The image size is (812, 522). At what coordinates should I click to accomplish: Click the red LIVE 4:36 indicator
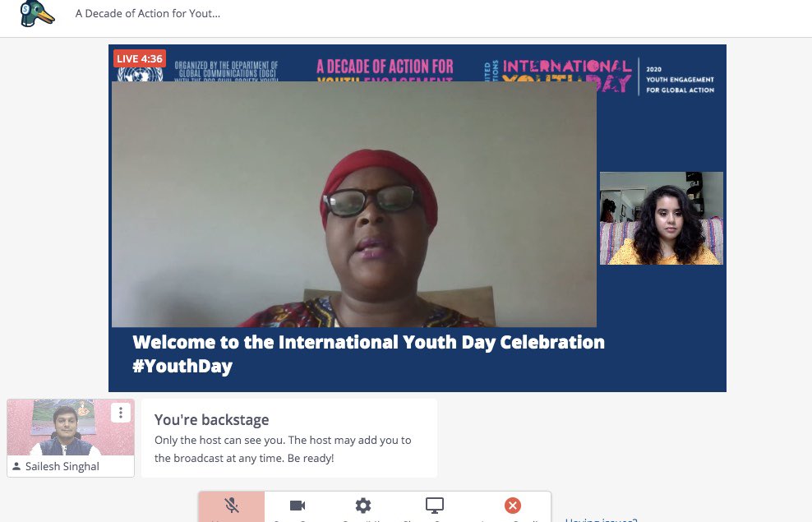click(x=139, y=58)
